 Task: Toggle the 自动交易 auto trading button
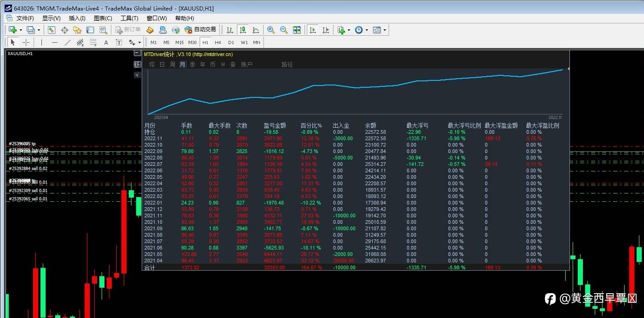[x=200, y=30]
